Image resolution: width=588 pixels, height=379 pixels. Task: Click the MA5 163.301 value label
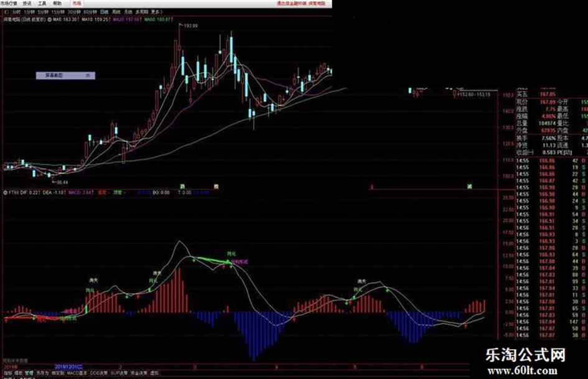[x=66, y=19]
